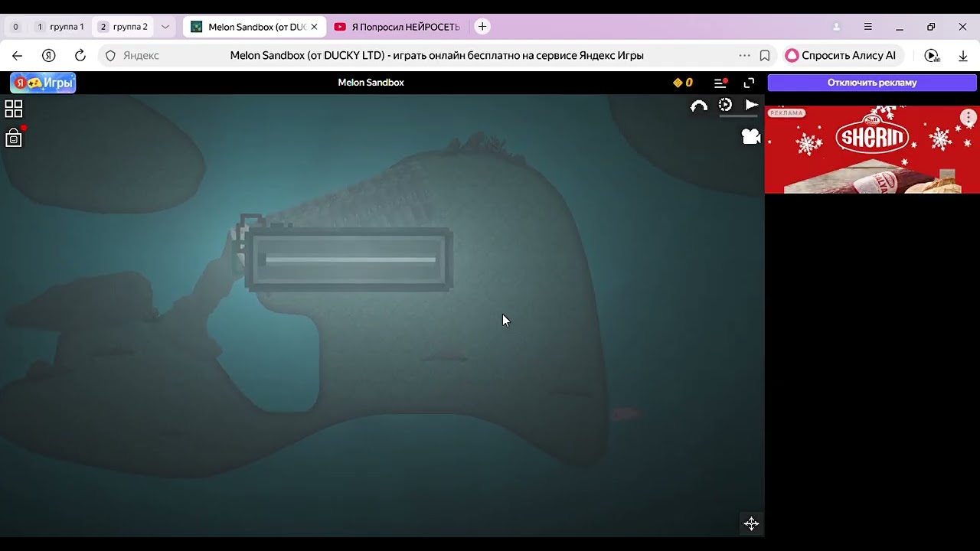This screenshot has width=980, height=551.
Task: Switch to the Я Попросил НЕЙРОСЕТЬ tab
Action: [398, 27]
